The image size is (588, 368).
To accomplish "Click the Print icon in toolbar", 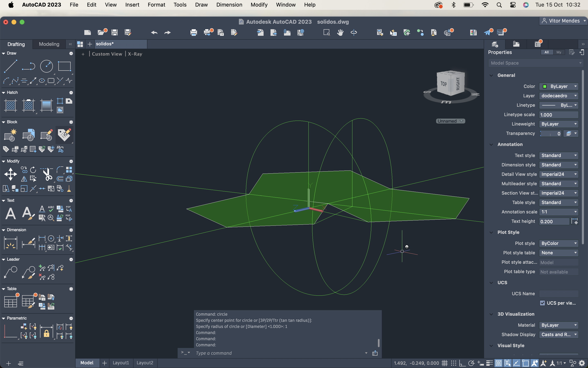I will pyautogui.click(x=194, y=32).
